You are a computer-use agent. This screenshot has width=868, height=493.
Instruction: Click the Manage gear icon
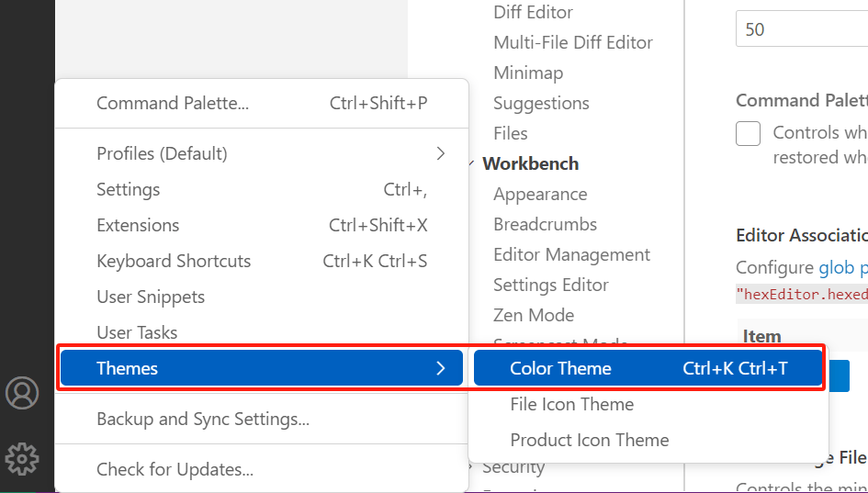22,458
